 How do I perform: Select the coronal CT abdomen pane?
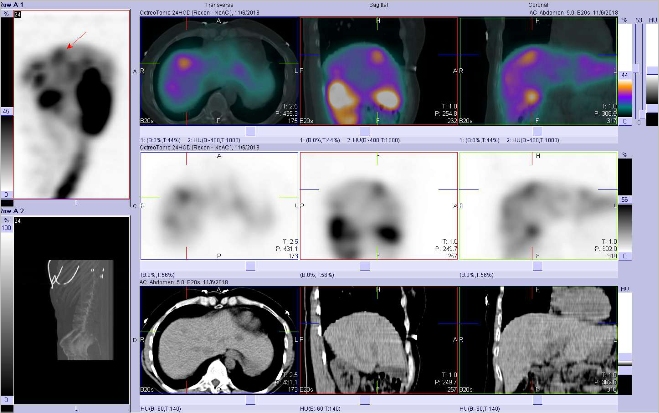point(538,340)
